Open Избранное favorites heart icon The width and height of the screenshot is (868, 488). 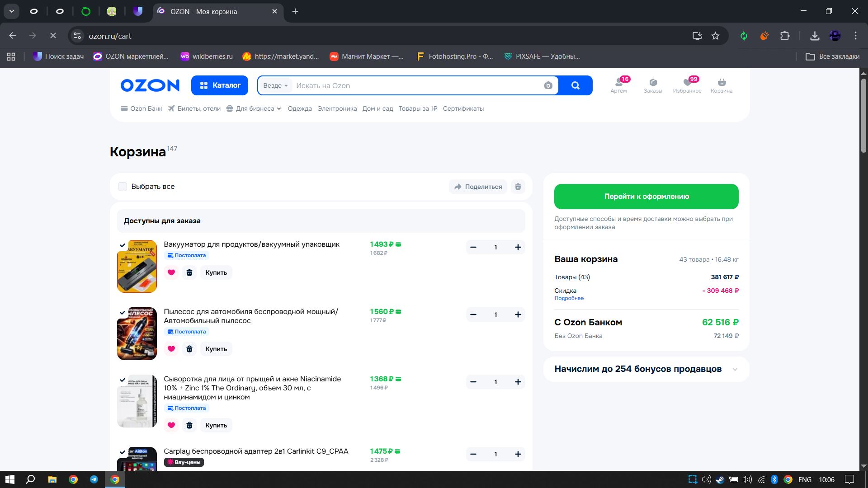coord(687,83)
